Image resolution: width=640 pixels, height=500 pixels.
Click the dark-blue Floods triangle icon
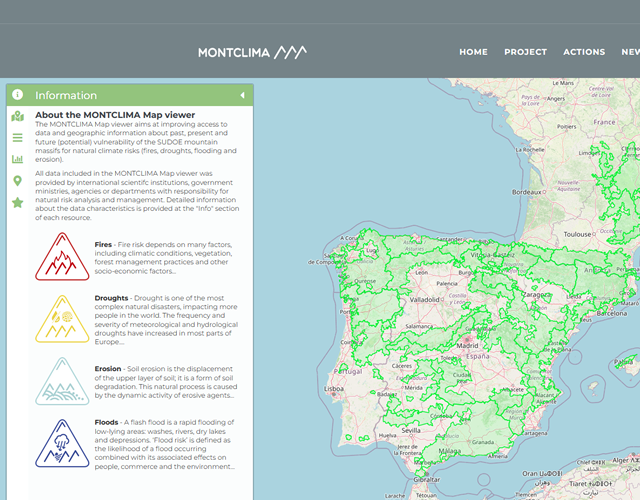[x=62, y=444]
